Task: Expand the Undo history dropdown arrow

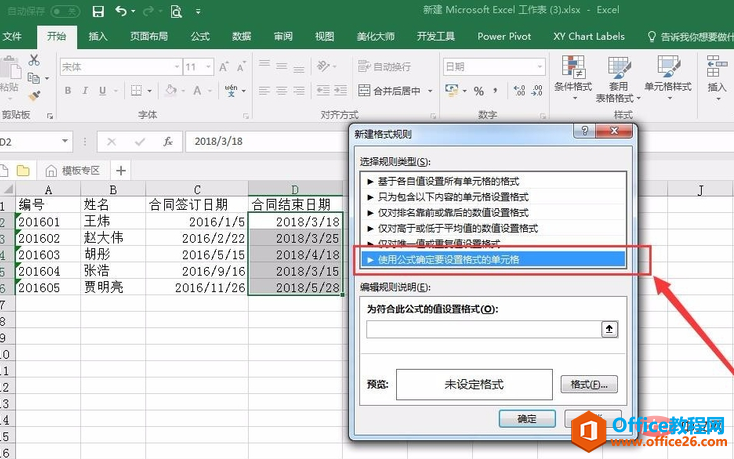Action: pyautogui.click(x=133, y=11)
